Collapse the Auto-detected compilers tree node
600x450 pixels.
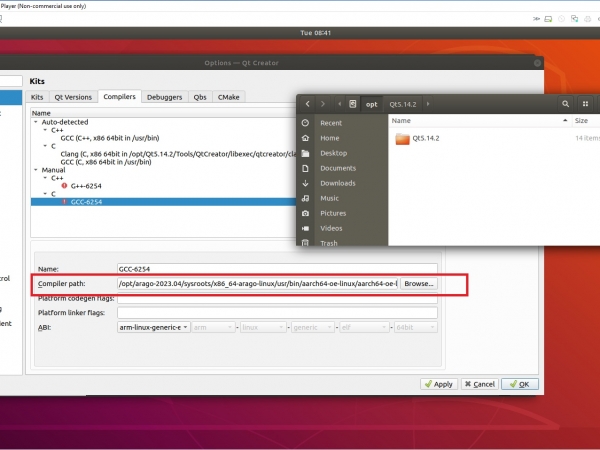coord(36,123)
